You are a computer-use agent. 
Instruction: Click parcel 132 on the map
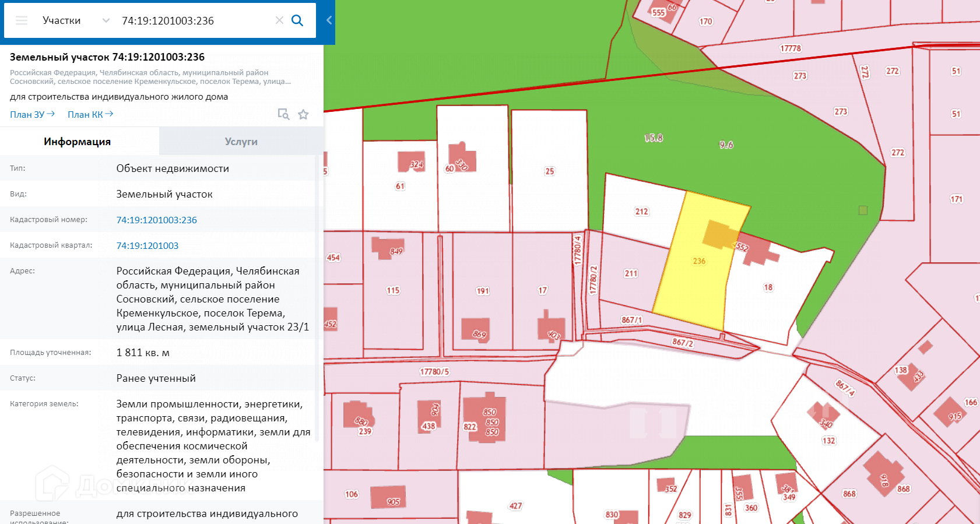[x=828, y=441]
